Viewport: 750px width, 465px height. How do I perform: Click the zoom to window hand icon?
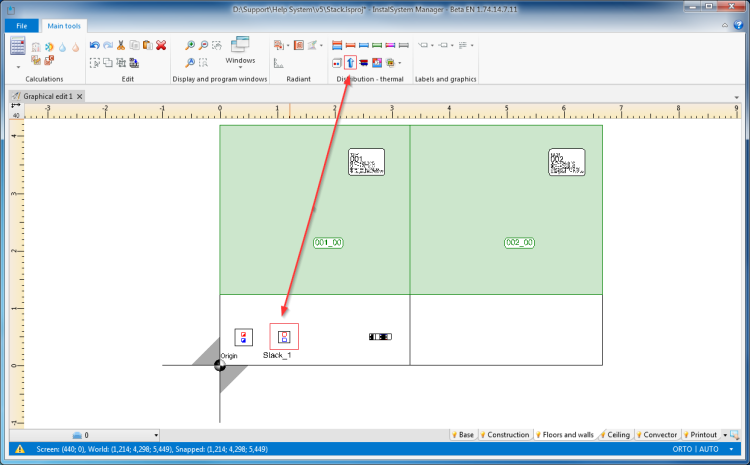coord(217,45)
